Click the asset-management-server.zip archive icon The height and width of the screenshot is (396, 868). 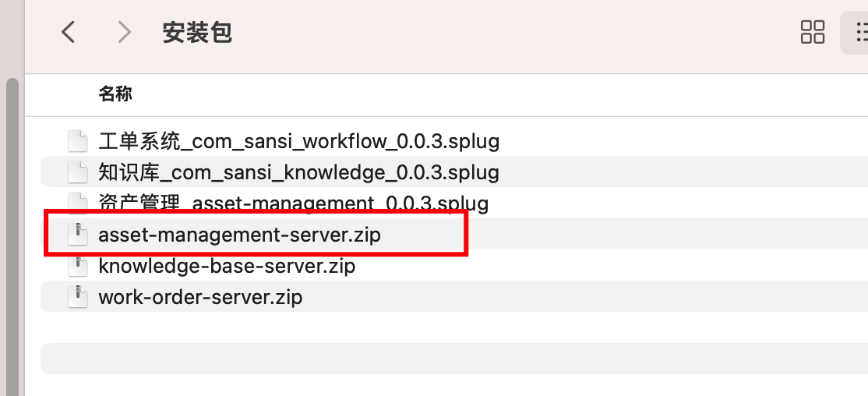coord(78,235)
